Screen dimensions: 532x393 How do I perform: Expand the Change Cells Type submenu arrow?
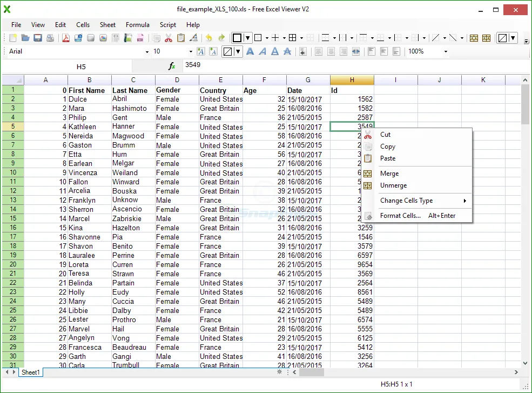[465, 201]
